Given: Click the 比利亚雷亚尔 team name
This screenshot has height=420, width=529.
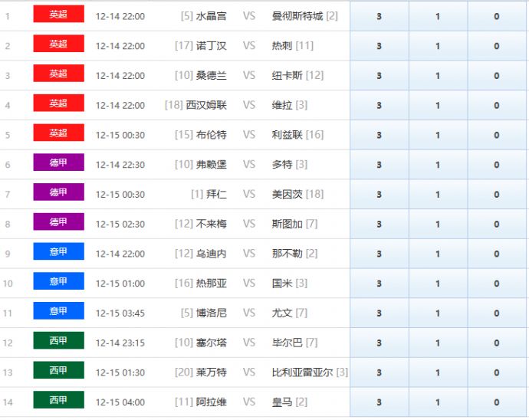Looking at the screenshot, I should 303,372.
